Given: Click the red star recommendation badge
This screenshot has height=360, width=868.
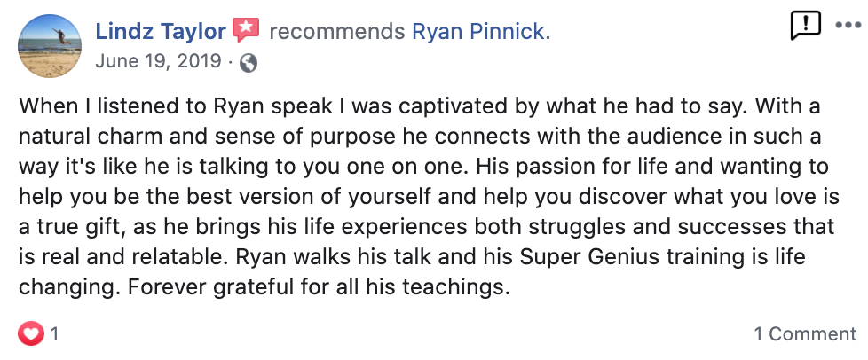Looking at the screenshot, I should pyautogui.click(x=245, y=31).
